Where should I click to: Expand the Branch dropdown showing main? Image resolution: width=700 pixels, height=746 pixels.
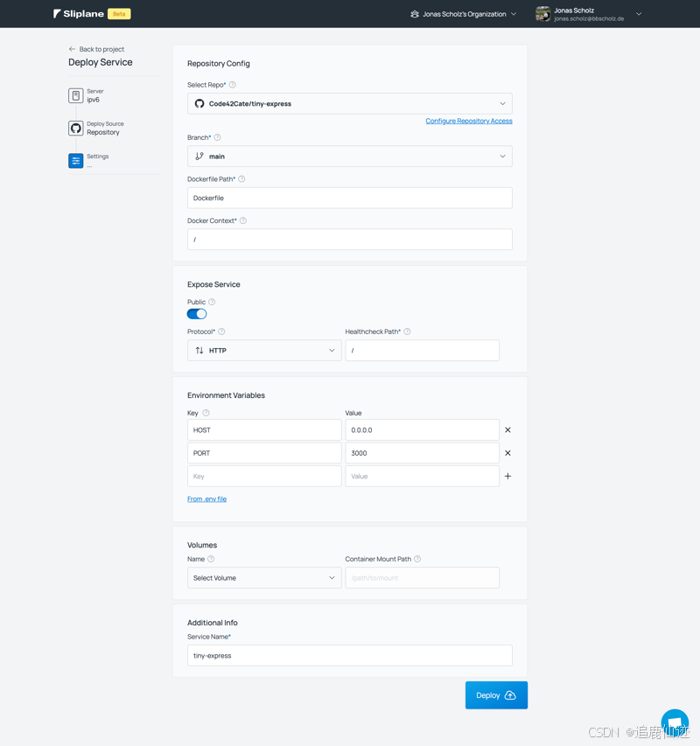coord(349,155)
